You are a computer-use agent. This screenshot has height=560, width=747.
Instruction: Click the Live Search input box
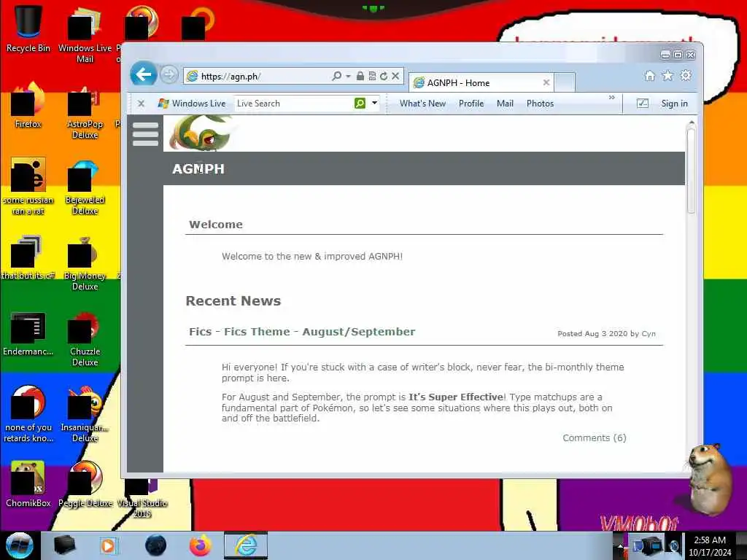click(293, 104)
